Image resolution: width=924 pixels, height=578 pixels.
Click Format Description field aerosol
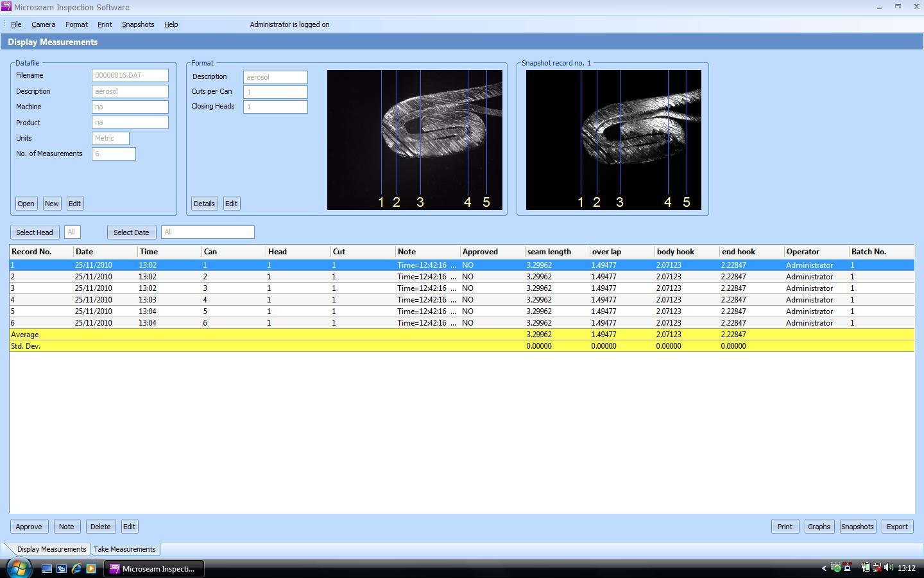click(275, 77)
